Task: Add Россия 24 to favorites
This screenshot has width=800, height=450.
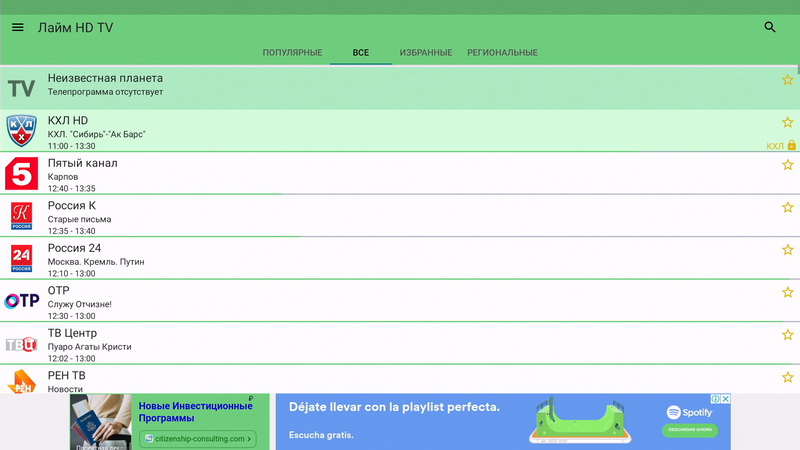Action: tap(787, 250)
